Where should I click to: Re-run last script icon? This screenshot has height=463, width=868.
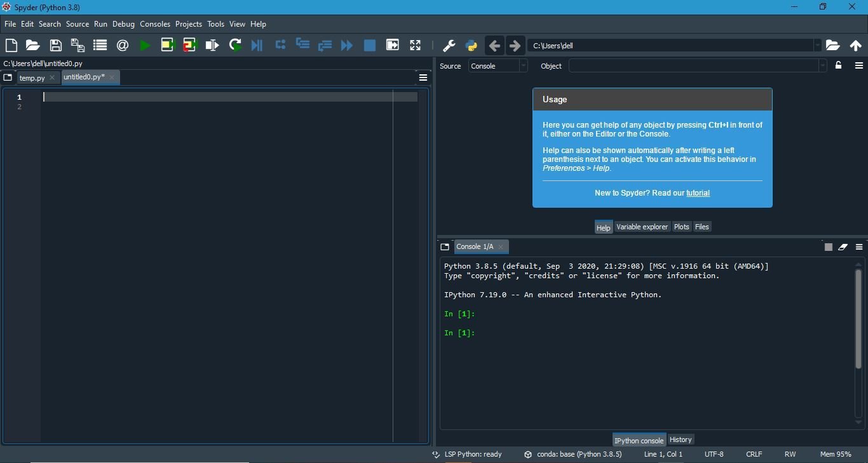click(x=235, y=45)
